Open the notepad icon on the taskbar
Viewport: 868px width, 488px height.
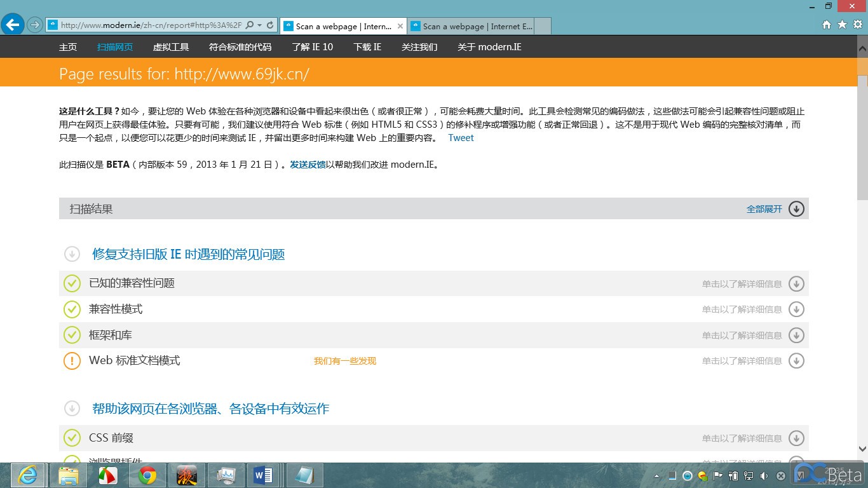[x=304, y=475]
